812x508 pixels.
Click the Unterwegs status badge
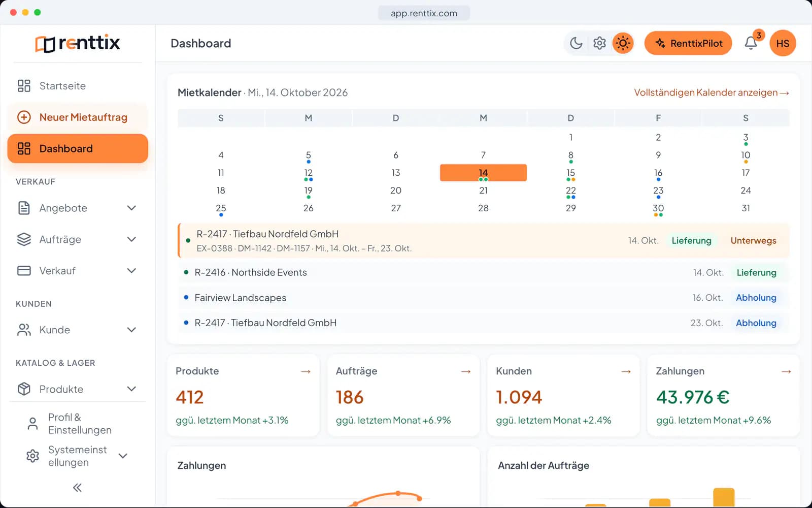click(x=753, y=241)
